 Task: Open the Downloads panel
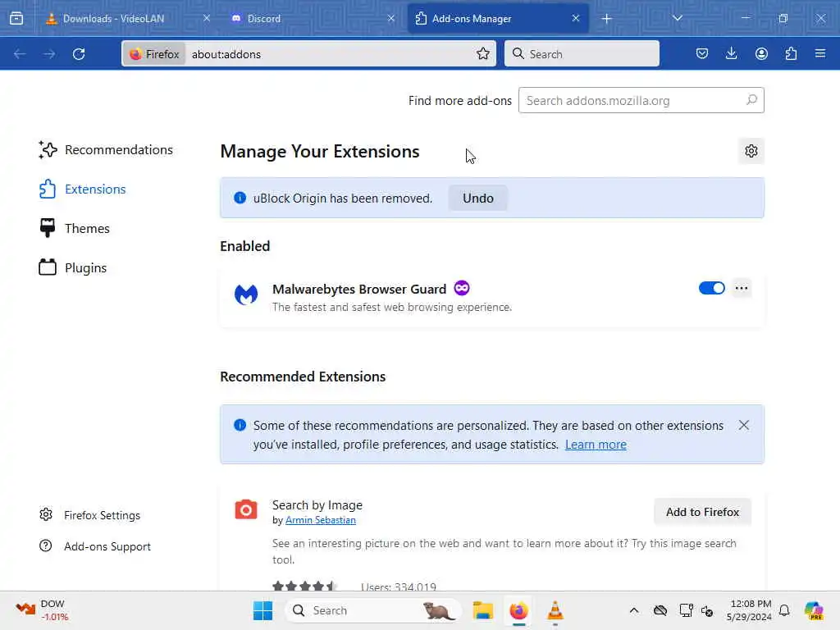pyautogui.click(x=731, y=53)
